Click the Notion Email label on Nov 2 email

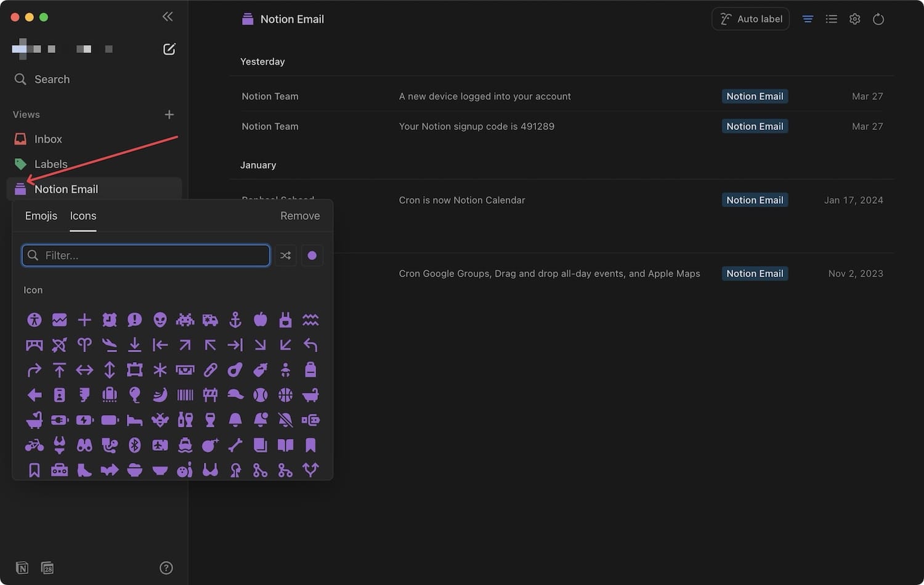tap(755, 273)
